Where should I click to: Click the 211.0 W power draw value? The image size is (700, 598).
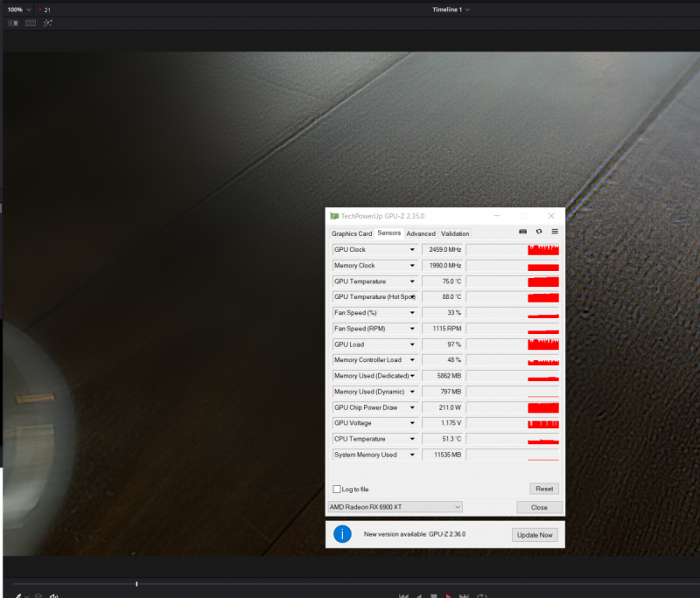(x=443, y=407)
